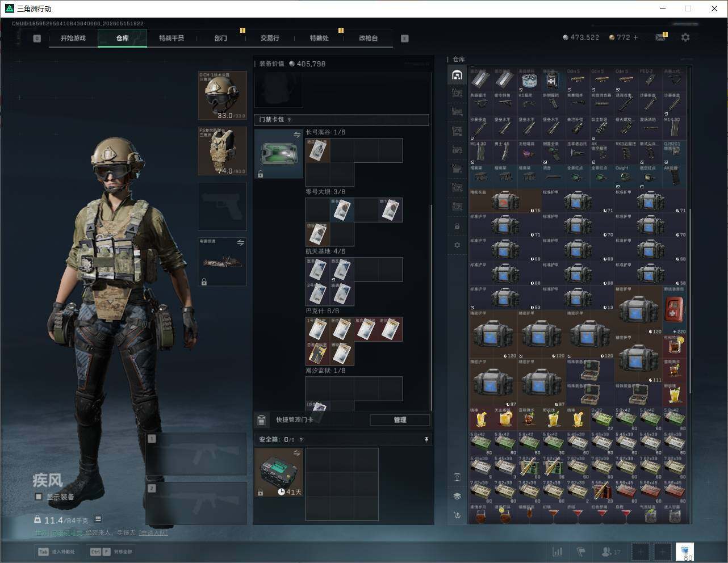Image resolution: width=728 pixels, height=563 pixels.
Task: Switch to the 特勤处 tab
Action: coord(319,38)
